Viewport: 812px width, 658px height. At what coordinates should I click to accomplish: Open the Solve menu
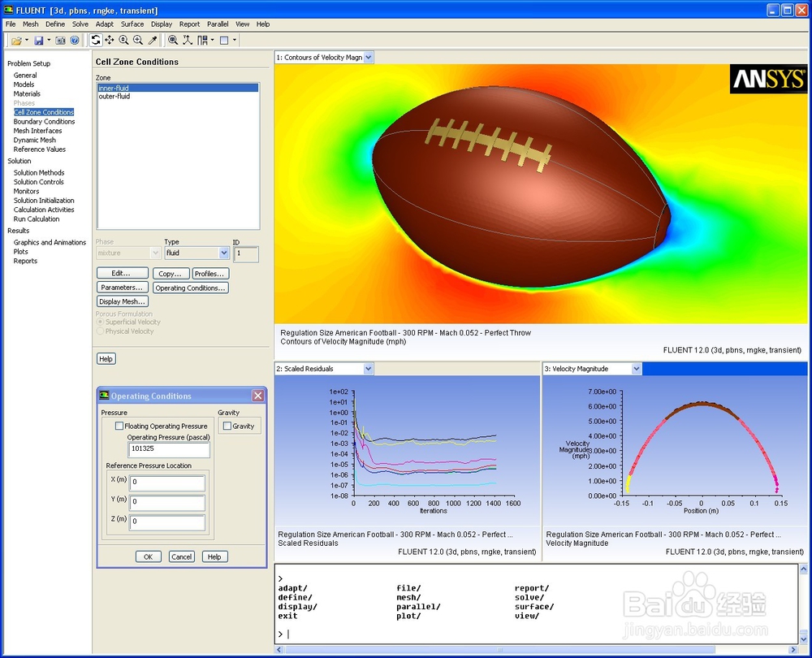(x=80, y=24)
